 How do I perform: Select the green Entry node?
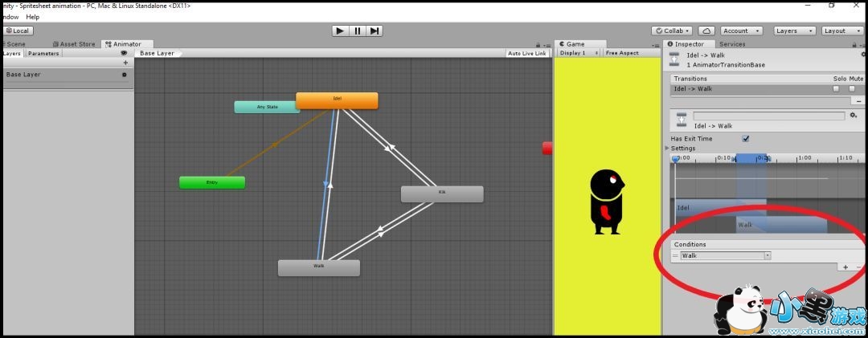[x=212, y=182]
